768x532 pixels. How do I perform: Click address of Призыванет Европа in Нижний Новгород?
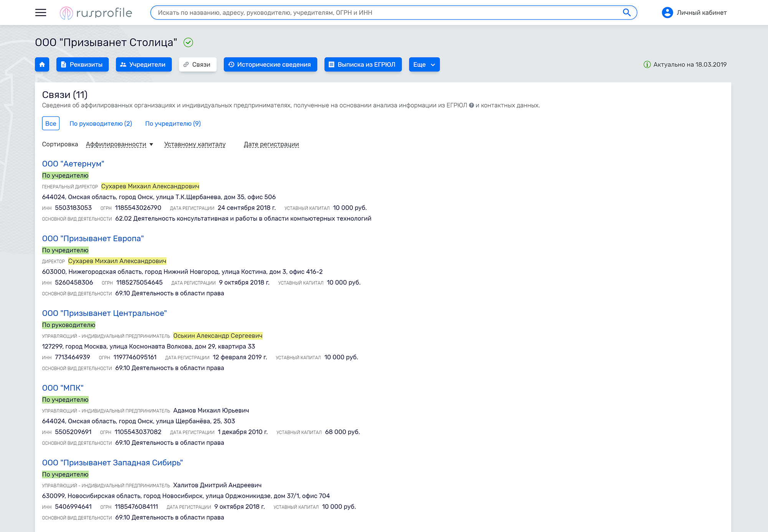click(x=182, y=272)
